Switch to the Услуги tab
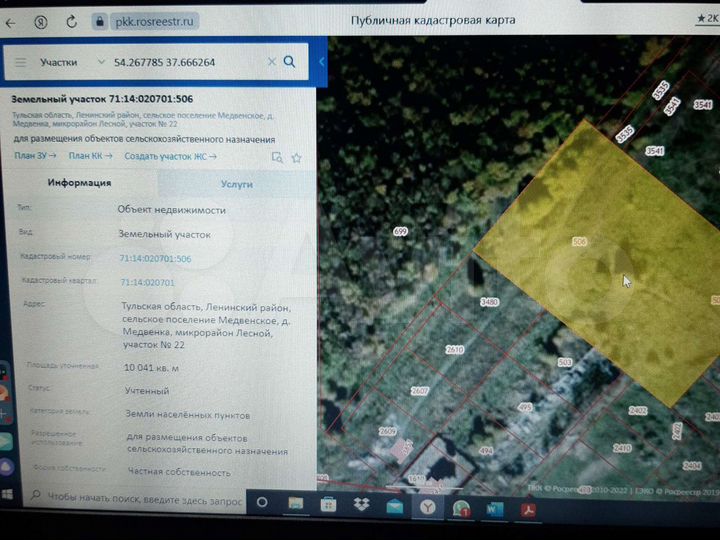Viewport: 720px width, 540px height. pyautogui.click(x=237, y=185)
